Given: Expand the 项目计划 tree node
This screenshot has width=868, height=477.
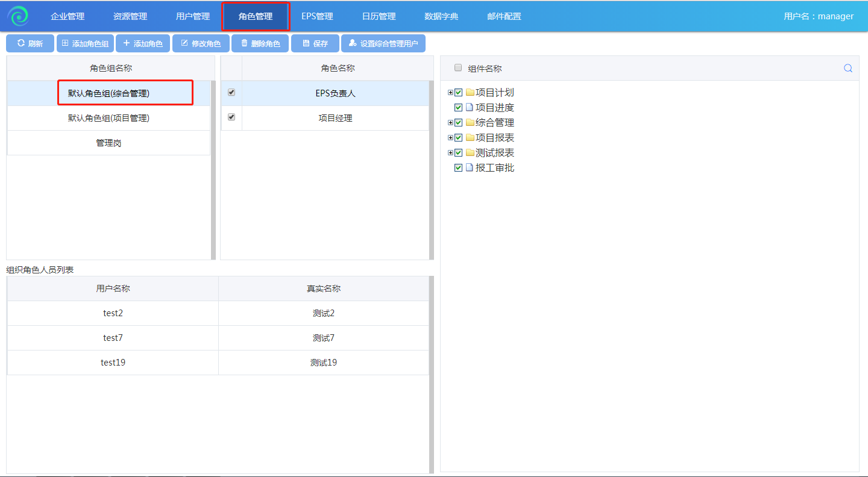Looking at the screenshot, I should [450, 93].
